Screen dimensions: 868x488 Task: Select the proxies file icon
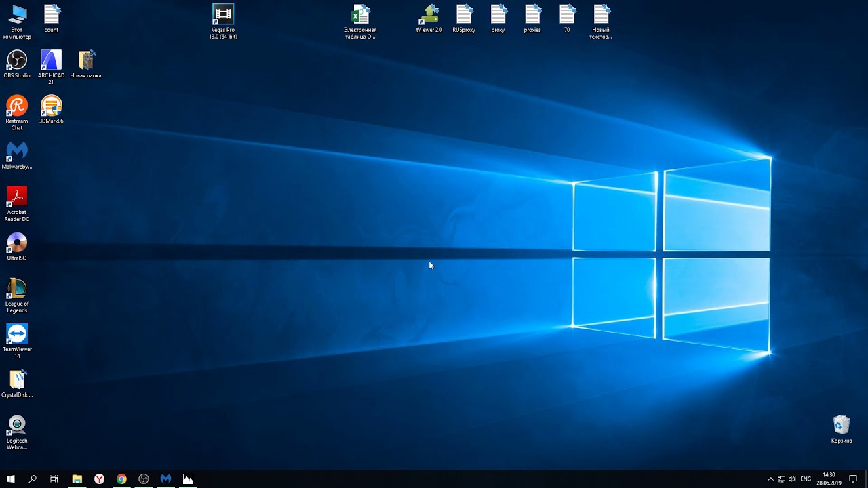pyautogui.click(x=532, y=18)
